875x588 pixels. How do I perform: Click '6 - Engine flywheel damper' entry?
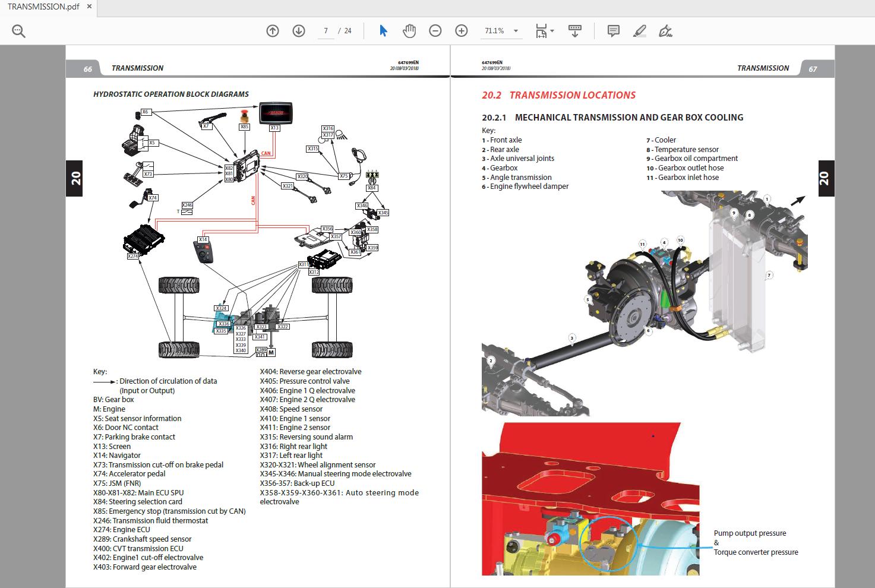coord(525,186)
